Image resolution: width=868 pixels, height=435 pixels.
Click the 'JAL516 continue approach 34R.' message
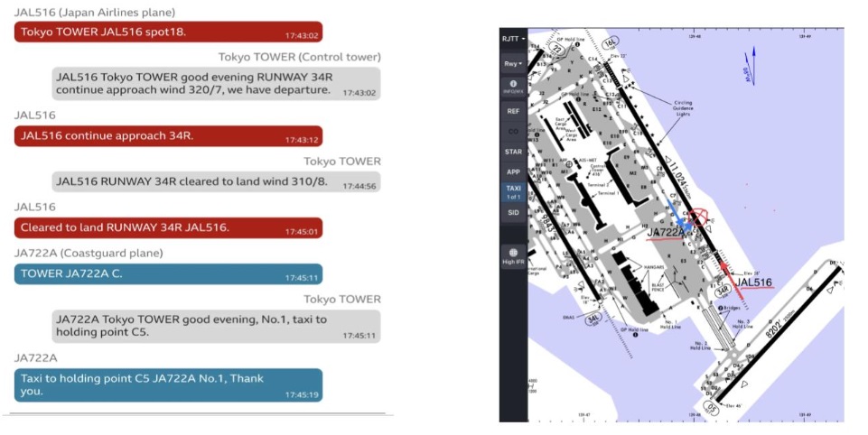tap(168, 136)
